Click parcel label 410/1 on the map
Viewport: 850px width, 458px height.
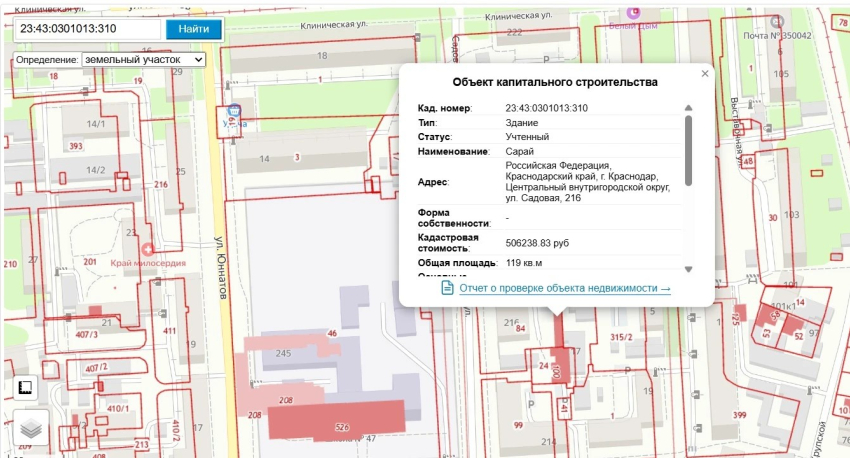[118, 408]
